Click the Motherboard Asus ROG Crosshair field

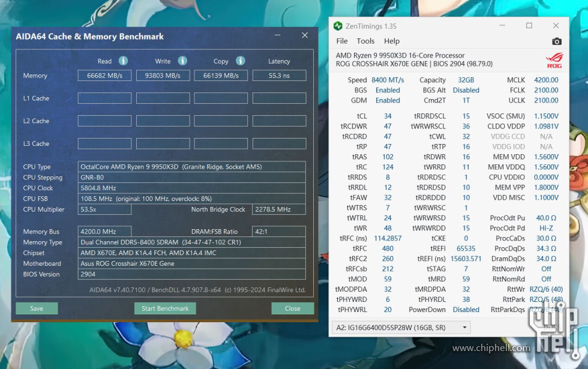point(191,263)
